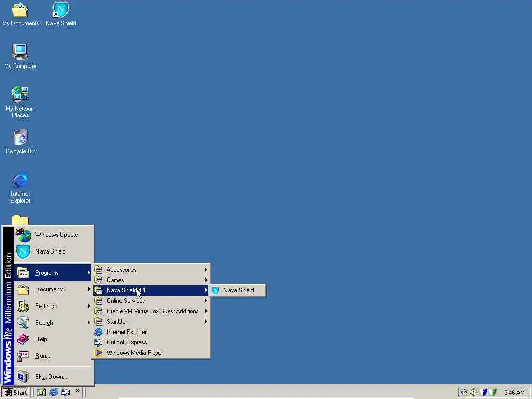Click the arrow beside Search
The width and height of the screenshot is (532, 399).
click(89, 323)
